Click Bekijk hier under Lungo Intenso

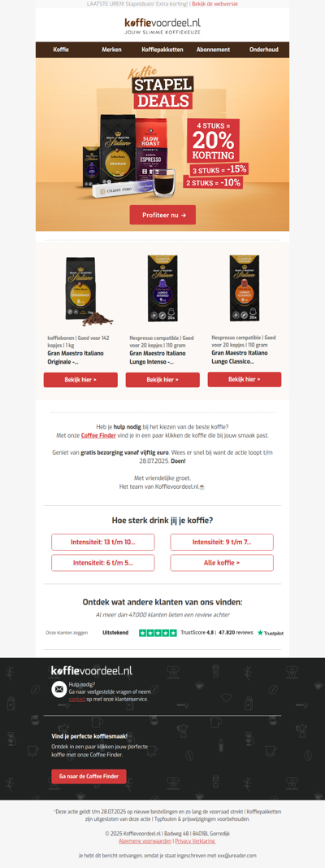tap(162, 380)
